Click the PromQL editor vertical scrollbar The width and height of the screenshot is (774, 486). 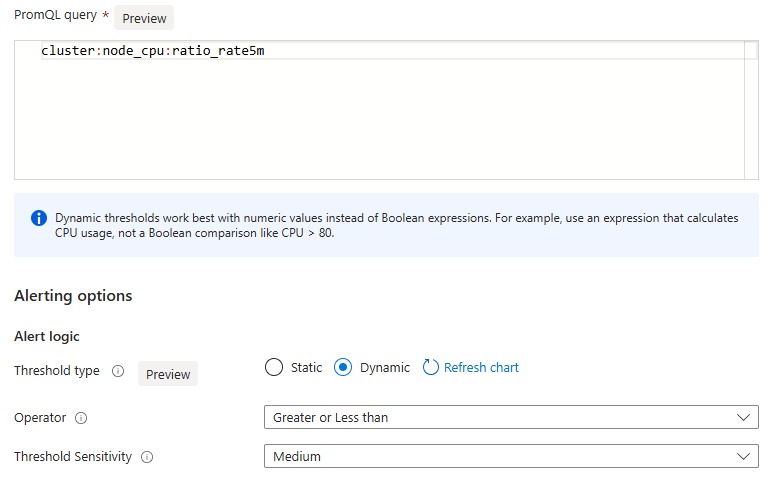pyautogui.click(x=751, y=110)
